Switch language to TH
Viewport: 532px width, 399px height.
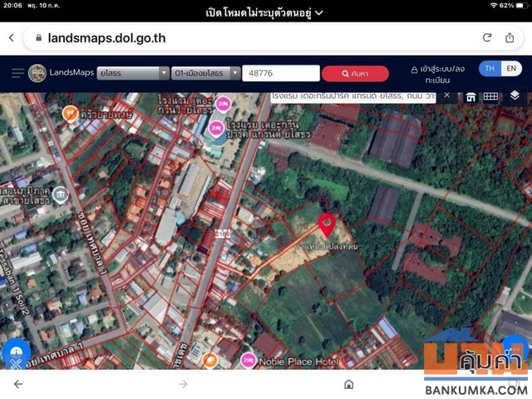click(x=490, y=68)
